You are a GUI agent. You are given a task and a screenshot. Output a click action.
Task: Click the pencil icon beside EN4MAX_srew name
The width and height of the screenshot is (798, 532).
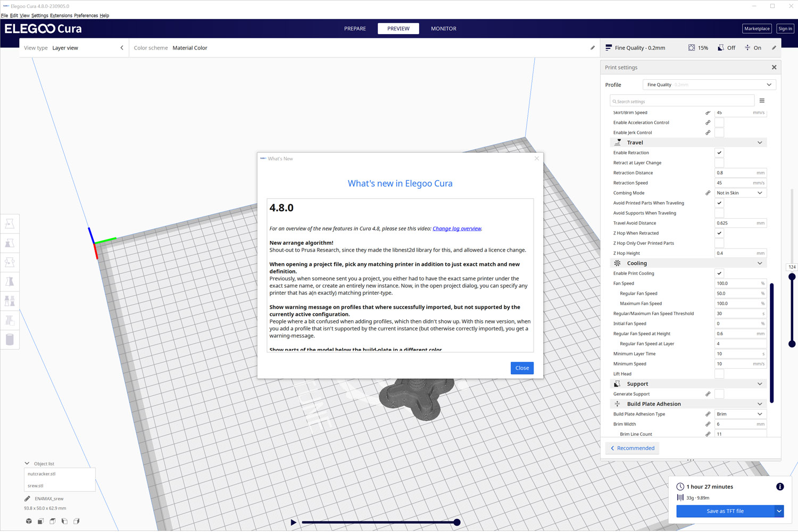click(27, 499)
